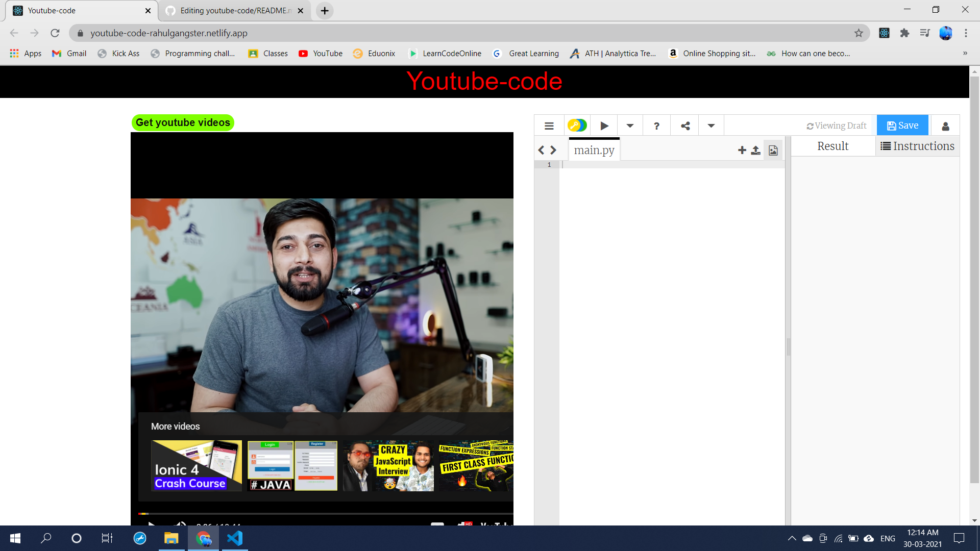Screen dimensions: 980x551
Task: Save the trinket code
Action: pyautogui.click(x=902, y=126)
